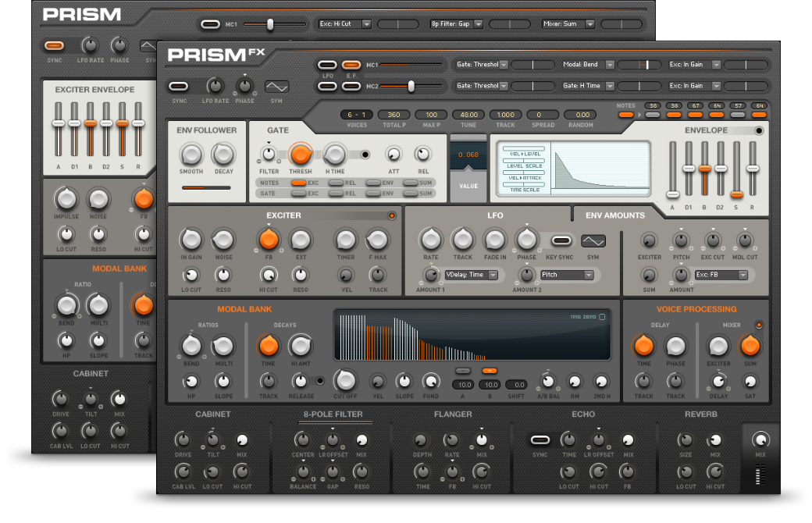Toggle the note 67 button
This screenshot has width=812, height=523.
tap(696, 115)
